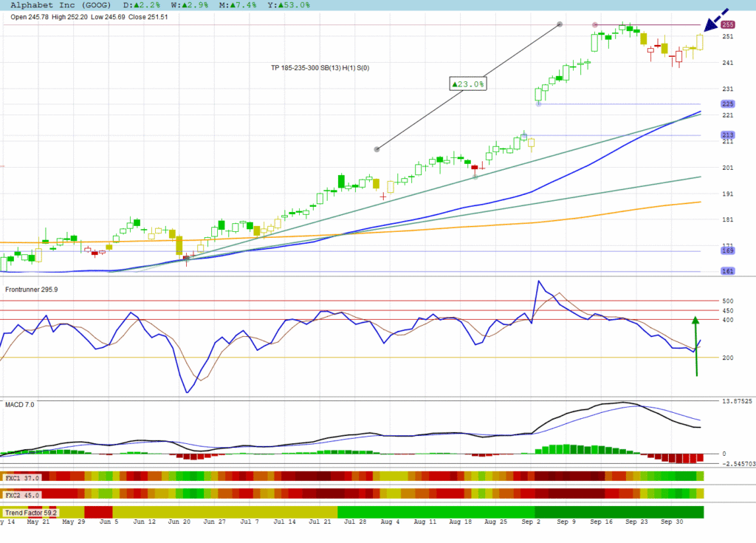Click the pink circle marker at 255 level
Image resolution: width=756 pixels, height=543 pixels.
tap(595, 25)
